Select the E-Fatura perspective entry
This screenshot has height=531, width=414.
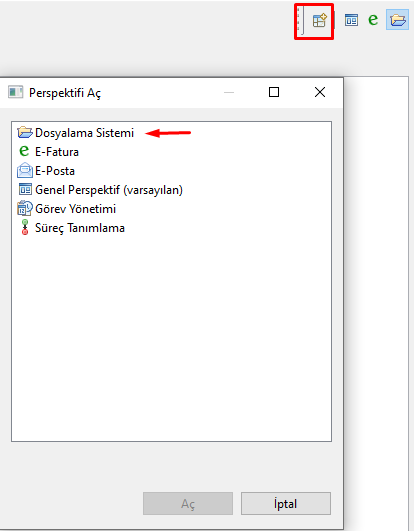tap(57, 152)
